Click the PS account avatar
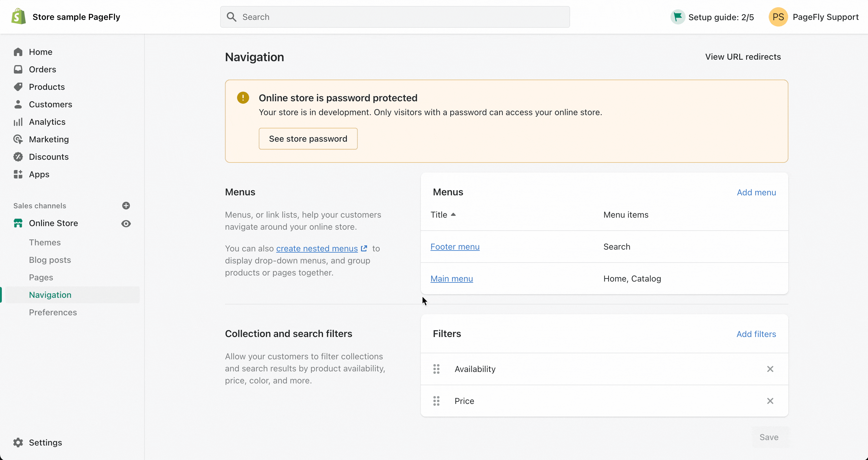The height and width of the screenshot is (460, 868). point(778,17)
